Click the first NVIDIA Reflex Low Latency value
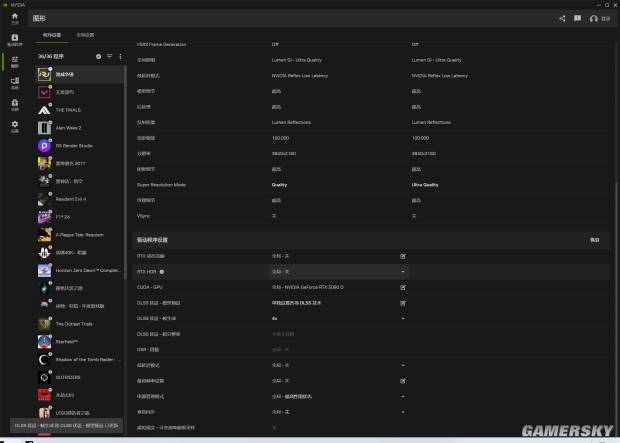 299,76
